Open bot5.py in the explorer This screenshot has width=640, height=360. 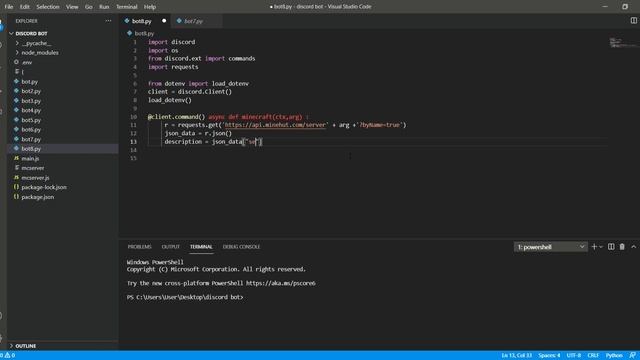[31, 120]
